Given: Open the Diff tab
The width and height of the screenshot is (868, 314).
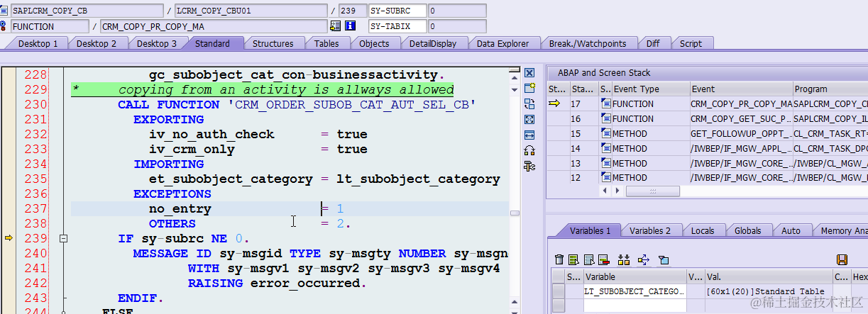Looking at the screenshot, I should [x=653, y=43].
